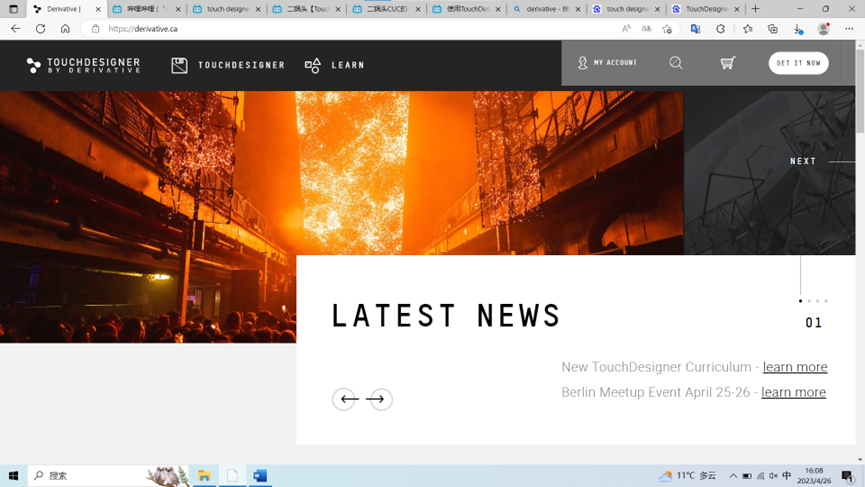Open the shopping cart
The width and height of the screenshot is (865, 487).
click(728, 63)
